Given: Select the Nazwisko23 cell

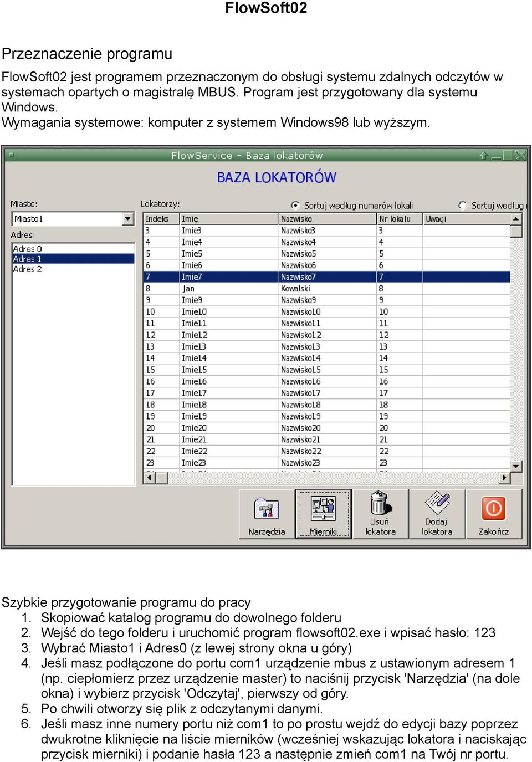Looking at the screenshot, I should 327,463.
